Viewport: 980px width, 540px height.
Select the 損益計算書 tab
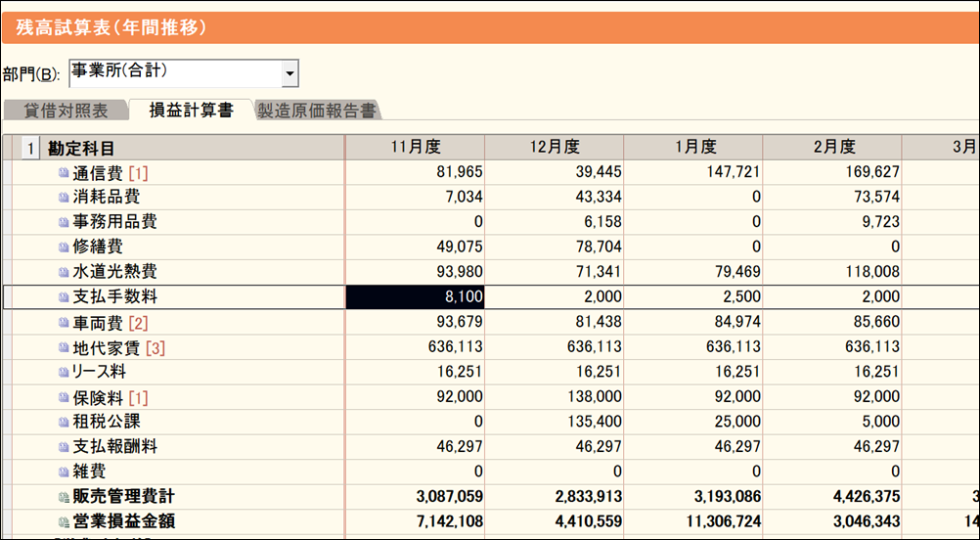192,111
